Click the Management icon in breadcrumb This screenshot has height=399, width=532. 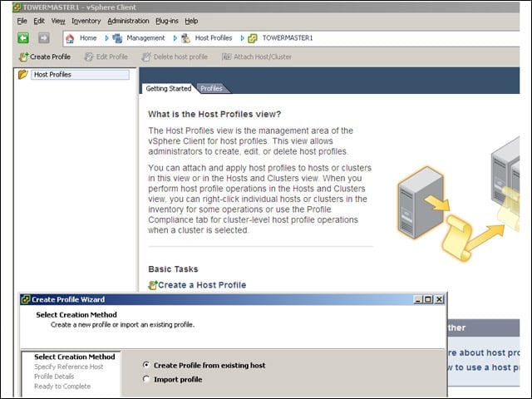[x=117, y=38]
